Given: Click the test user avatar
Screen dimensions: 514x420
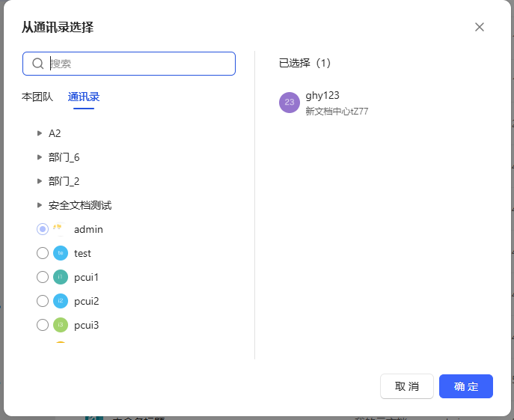Looking at the screenshot, I should click(x=61, y=253).
